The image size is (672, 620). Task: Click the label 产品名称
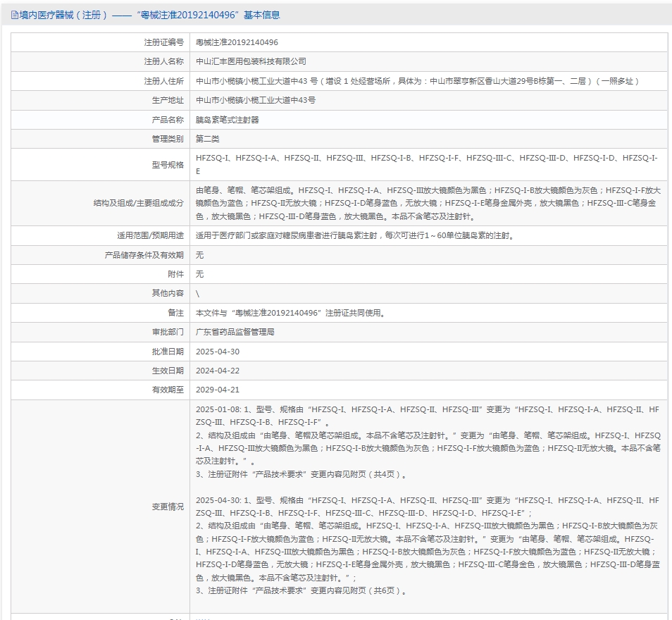click(168, 120)
